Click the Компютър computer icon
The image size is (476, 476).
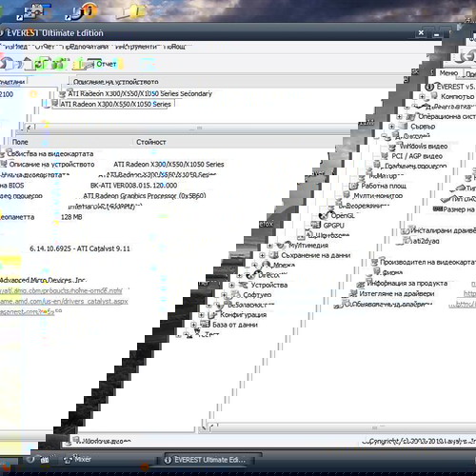pyautogui.click(x=434, y=96)
